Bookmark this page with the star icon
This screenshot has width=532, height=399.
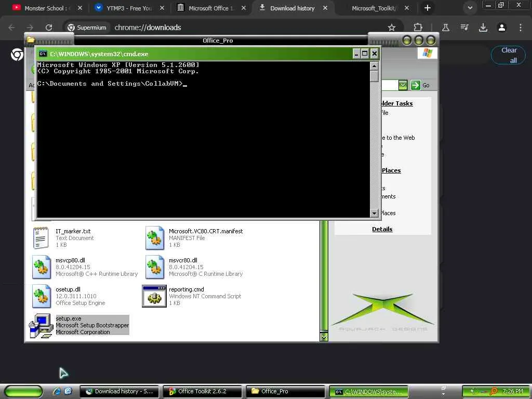pyautogui.click(x=392, y=28)
